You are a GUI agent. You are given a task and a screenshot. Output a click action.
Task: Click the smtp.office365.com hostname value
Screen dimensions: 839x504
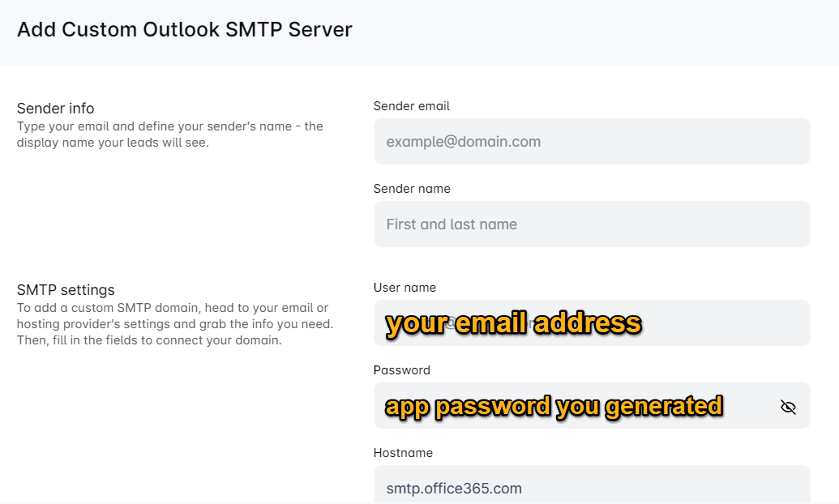[454, 489]
